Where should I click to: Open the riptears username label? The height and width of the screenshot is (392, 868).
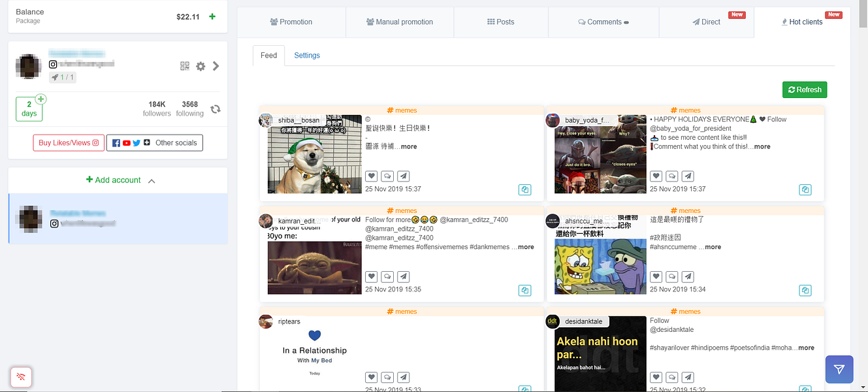289,321
